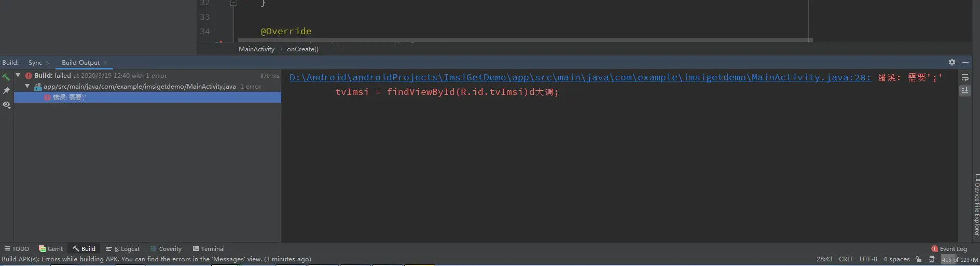Switch to the Build Output tab

click(x=80, y=62)
